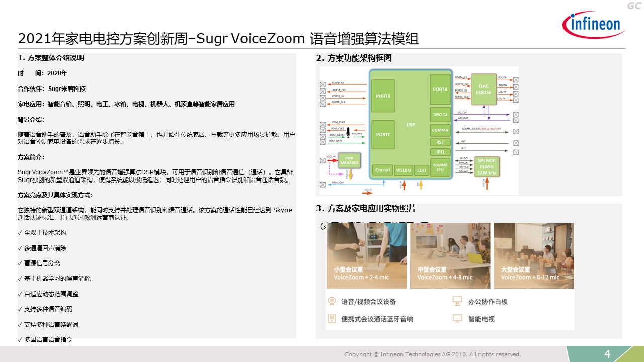Click the slide title about Sugr VoiceZoom

tap(218, 38)
